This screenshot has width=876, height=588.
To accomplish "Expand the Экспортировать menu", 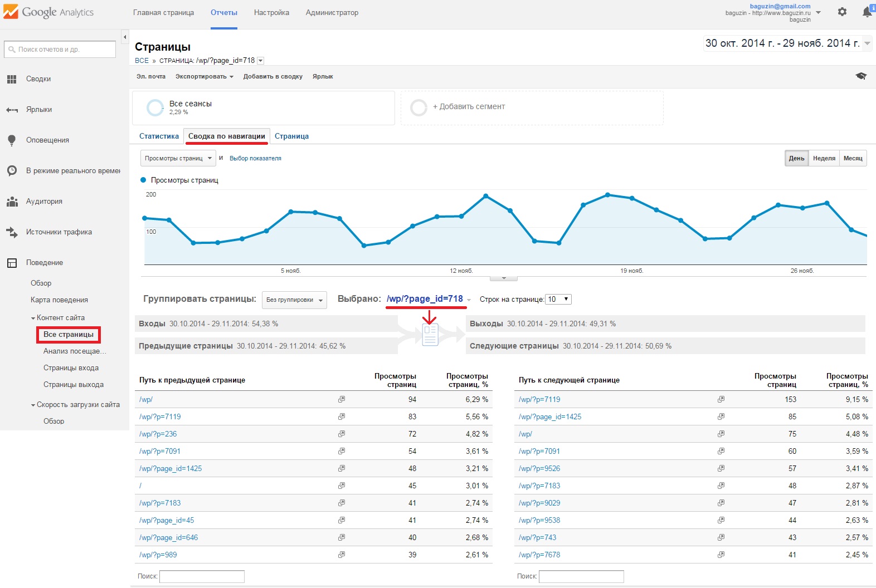I will 204,76.
